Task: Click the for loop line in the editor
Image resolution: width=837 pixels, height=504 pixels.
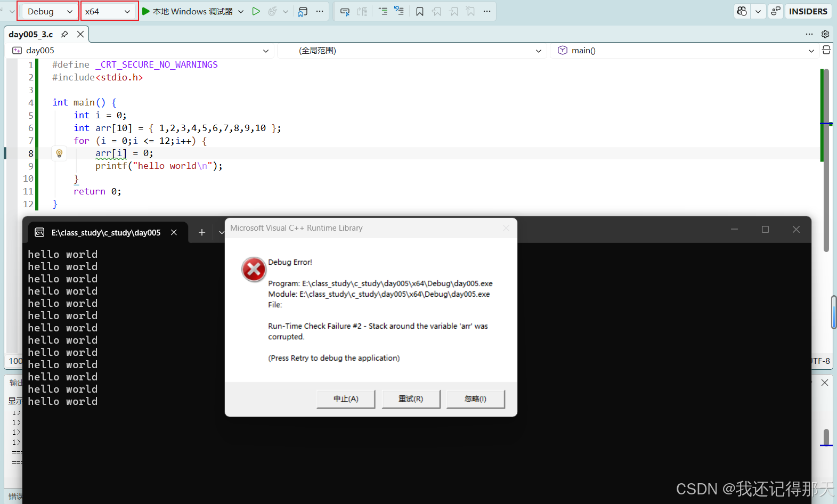Action: pos(140,141)
